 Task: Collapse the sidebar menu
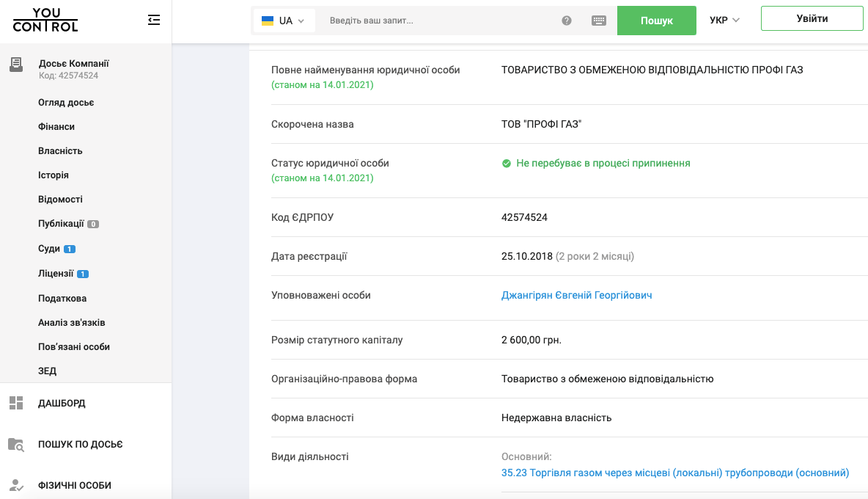[x=154, y=20]
